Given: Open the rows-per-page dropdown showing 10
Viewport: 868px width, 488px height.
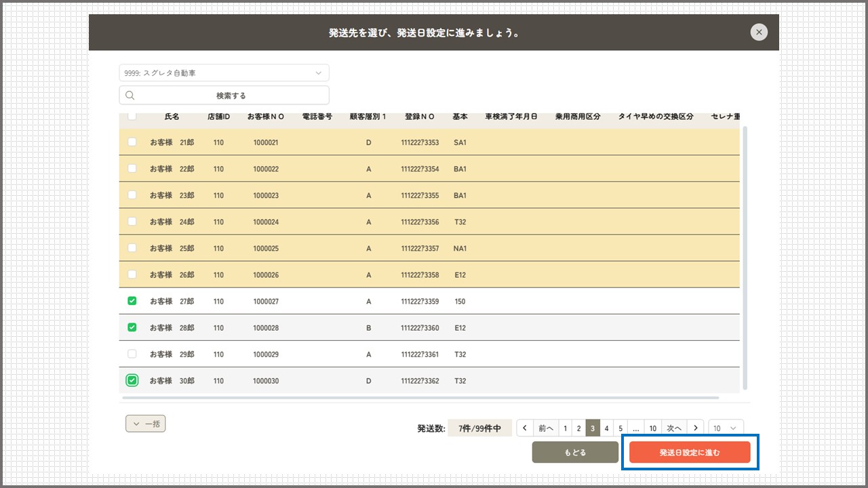Looking at the screenshot, I should tap(726, 428).
